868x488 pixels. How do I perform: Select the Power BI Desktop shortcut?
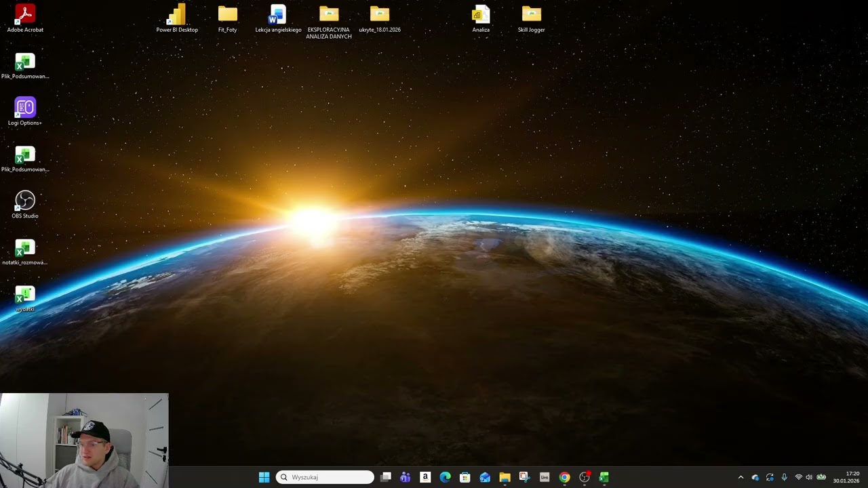pyautogui.click(x=177, y=18)
